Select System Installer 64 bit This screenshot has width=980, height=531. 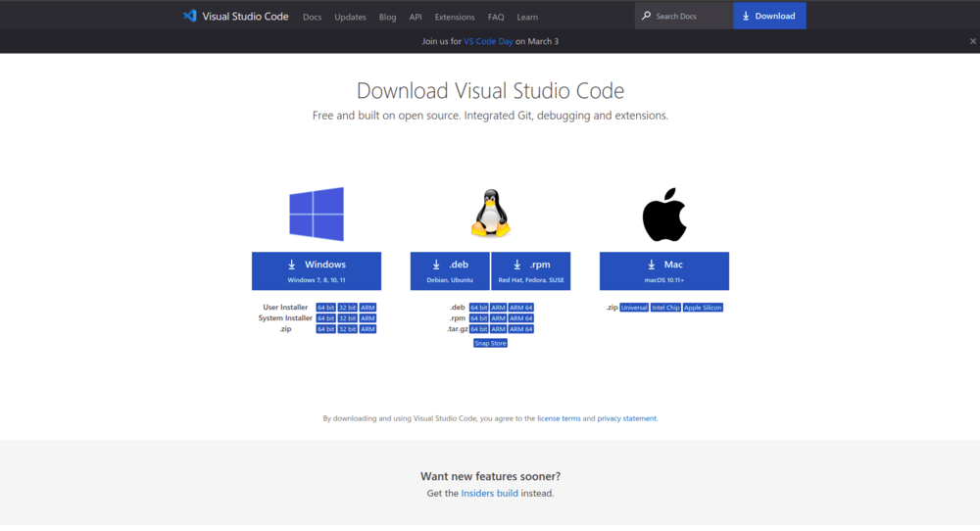tap(325, 318)
